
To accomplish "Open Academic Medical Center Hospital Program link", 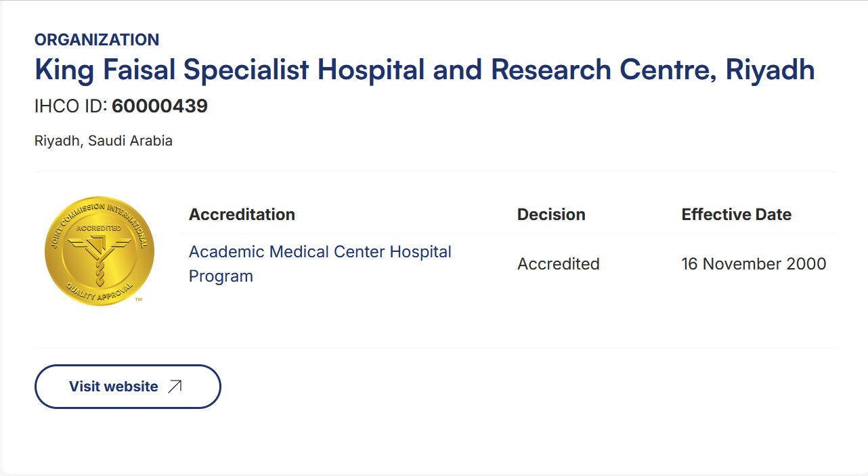I will tap(320, 264).
